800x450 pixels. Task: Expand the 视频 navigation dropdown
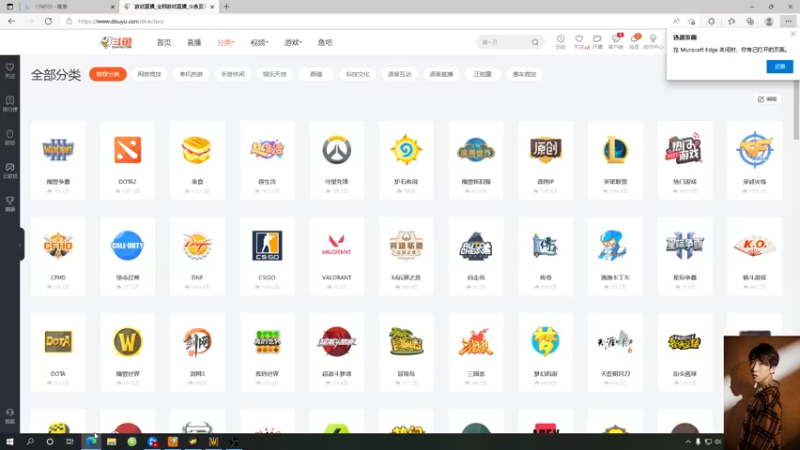click(259, 42)
